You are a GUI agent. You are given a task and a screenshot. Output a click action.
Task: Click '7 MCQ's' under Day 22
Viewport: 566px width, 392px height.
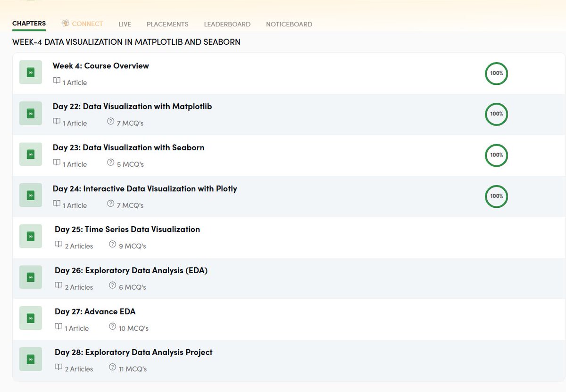(130, 123)
